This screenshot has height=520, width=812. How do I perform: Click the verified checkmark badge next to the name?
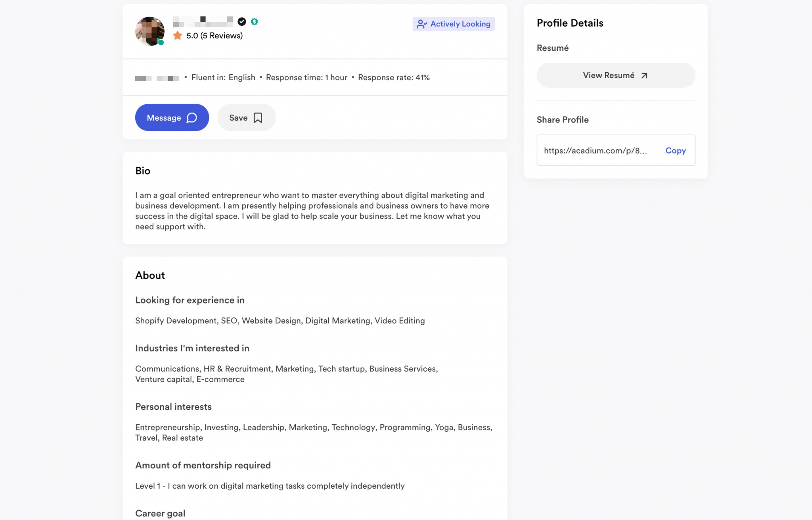click(241, 22)
